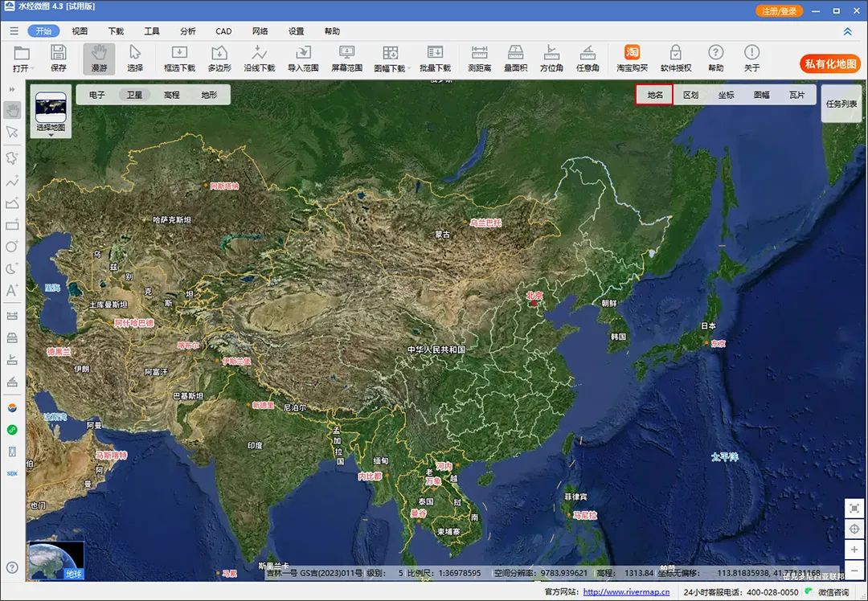The image size is (868, 601).
Task: Expand the left sidebar with double arrows
Action: pos(12,89)
